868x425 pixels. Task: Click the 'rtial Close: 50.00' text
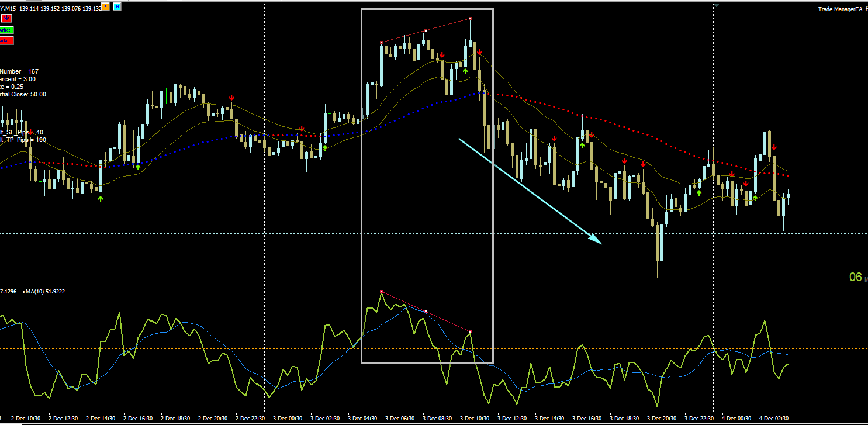pyautogui.click(x=23, y=94)
